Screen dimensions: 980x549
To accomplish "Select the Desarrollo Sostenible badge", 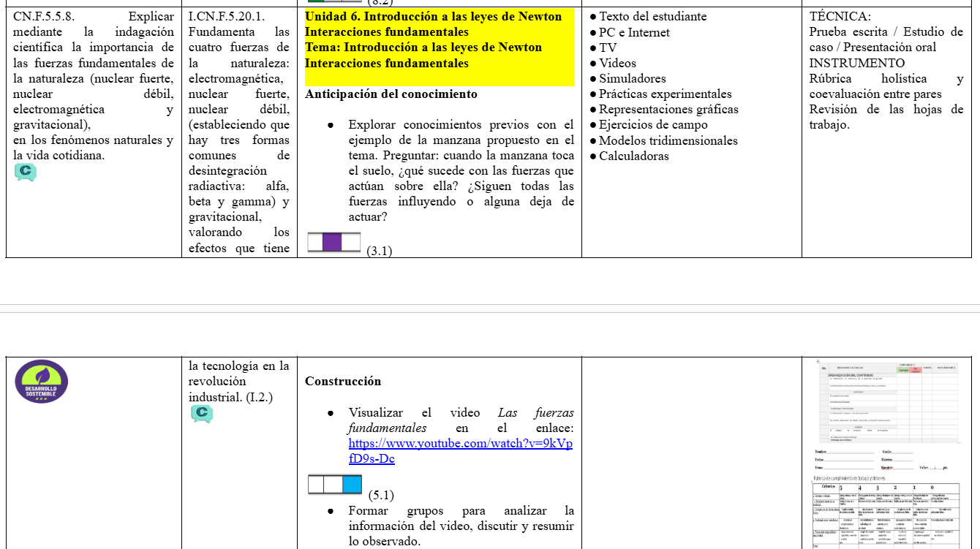I will [42, 382].
